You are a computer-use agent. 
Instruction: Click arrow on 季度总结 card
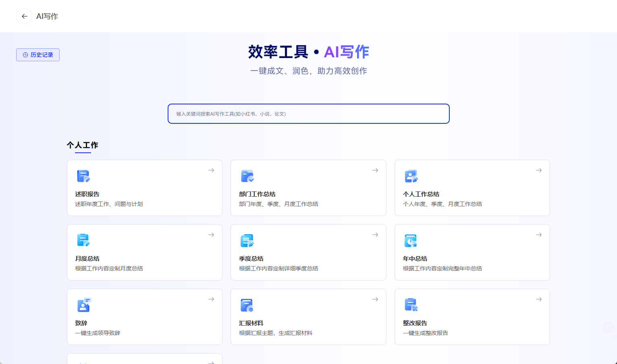(375, 235)
